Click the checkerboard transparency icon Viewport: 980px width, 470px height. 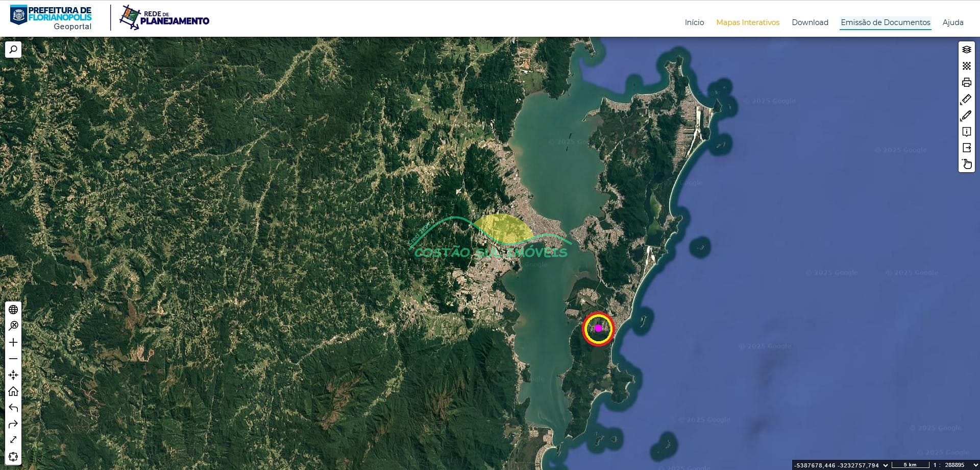coord(966,66)
